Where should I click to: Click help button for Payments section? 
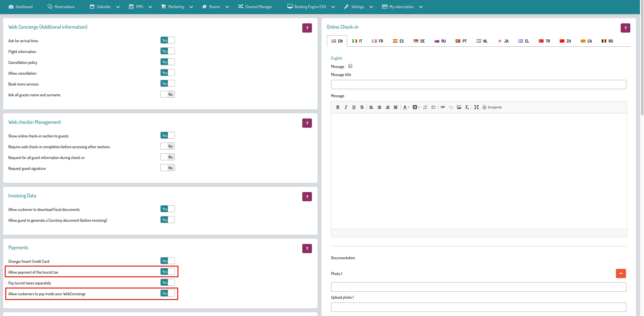click(x=307, y=248)
